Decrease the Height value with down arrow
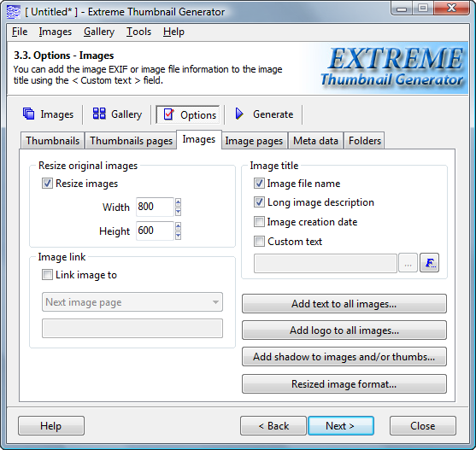 [179, 236]
